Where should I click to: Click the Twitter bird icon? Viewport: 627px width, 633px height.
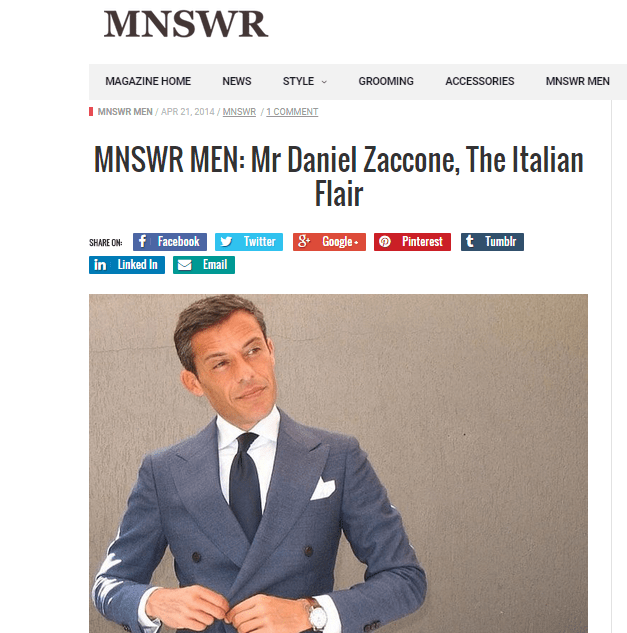point(226,241)
